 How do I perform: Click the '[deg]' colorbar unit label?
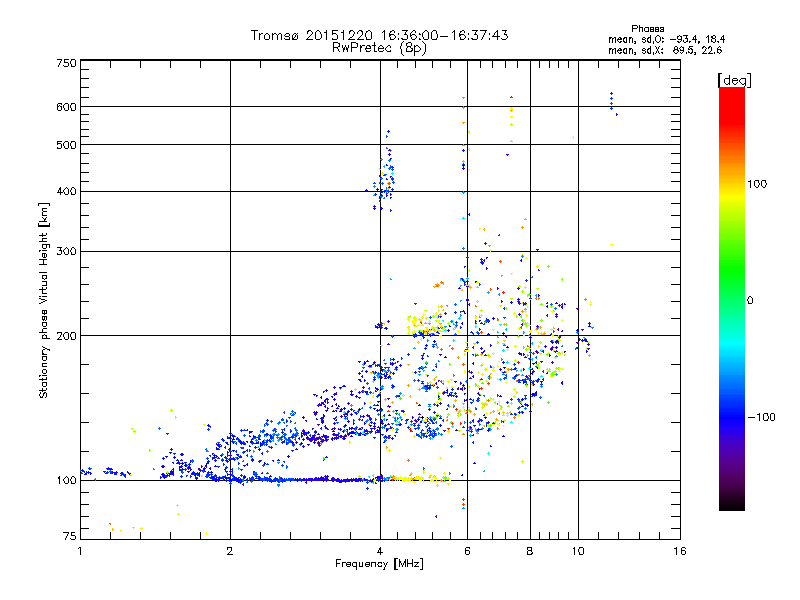click(x=734, y=80)
